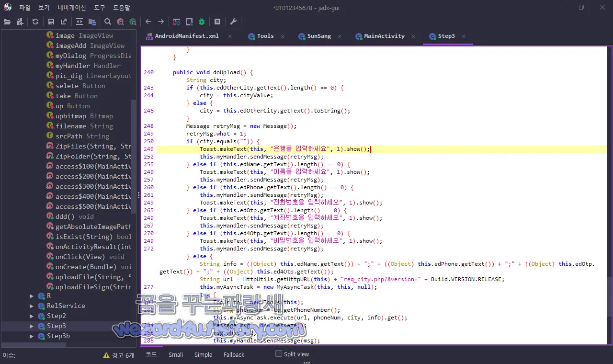The width and height of the screenshot is (613, 364).
Task: Start debugger with green bug icon
Action: [x=202, y=22]
